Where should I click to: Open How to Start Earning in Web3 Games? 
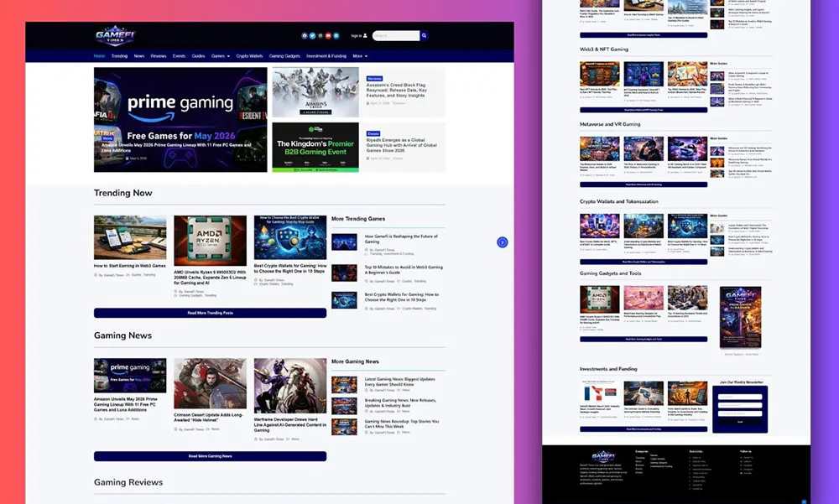[129, 266]
